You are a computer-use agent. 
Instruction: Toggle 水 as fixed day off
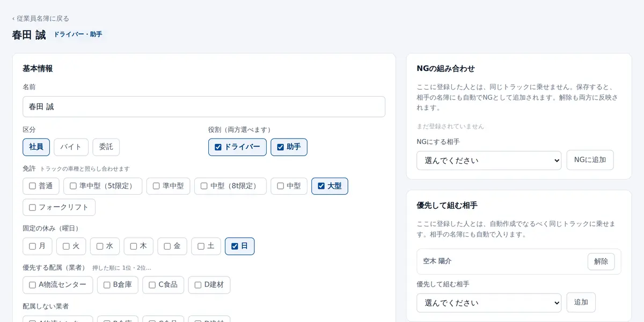point(105,246)
